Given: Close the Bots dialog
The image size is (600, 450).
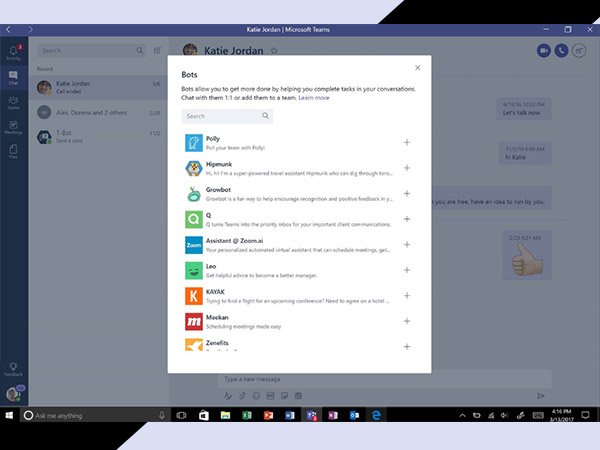Looking at the screenshot, I should pos(417,68).
